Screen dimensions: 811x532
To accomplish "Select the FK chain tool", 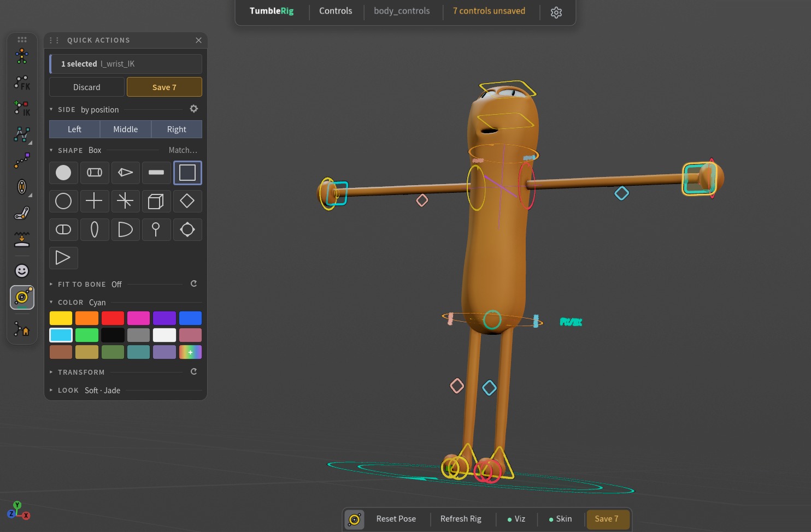I will tap(22, 82).
